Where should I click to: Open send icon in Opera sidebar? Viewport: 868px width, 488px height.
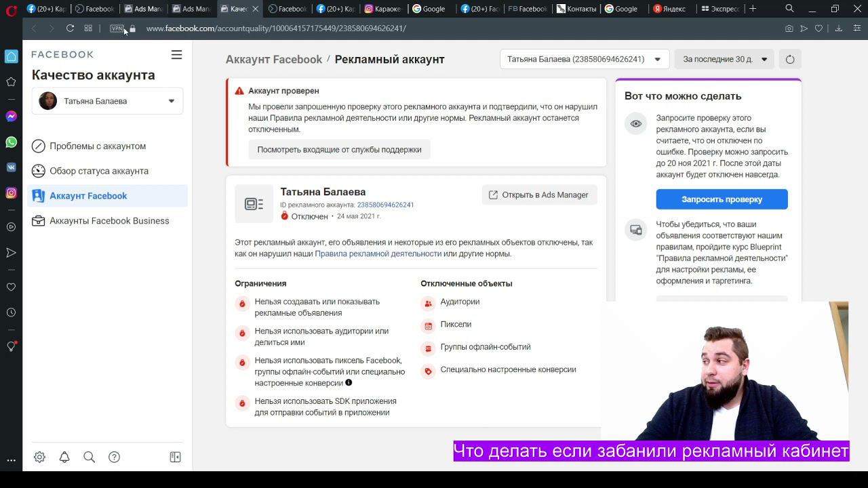(x=11, y=253)
